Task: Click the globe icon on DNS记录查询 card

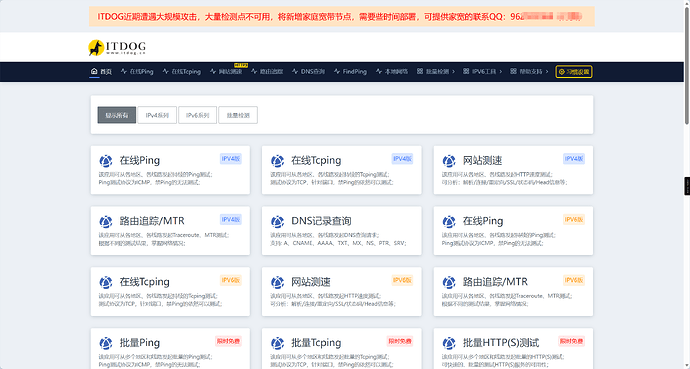Action: pyautogui.click(x=277, y=222)
